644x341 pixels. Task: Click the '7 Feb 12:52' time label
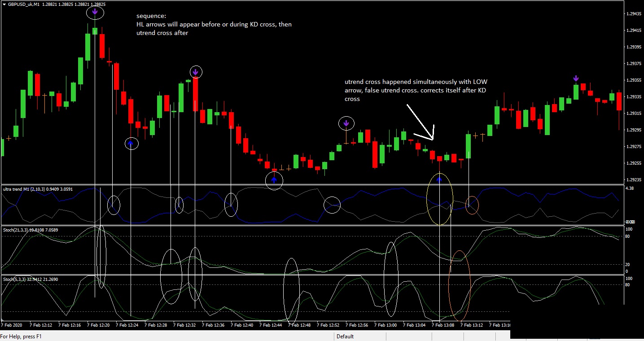point(328,325)
